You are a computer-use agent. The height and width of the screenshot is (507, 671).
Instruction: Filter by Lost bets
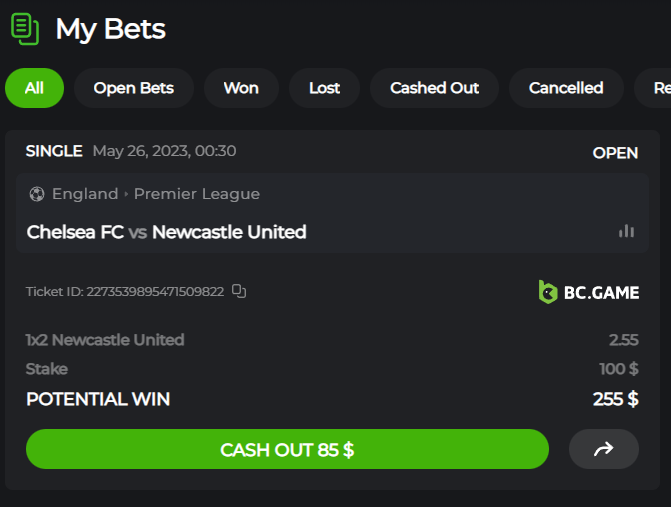(x=324, y=88)
